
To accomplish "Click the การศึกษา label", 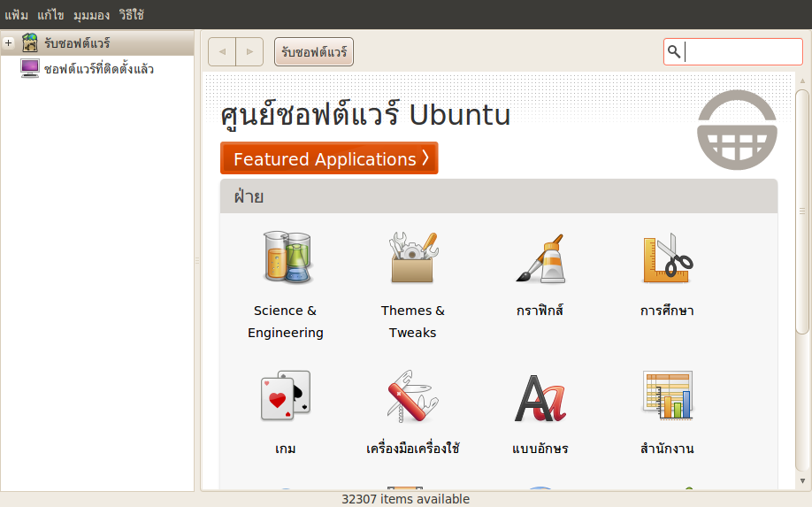I will (667, 311).
